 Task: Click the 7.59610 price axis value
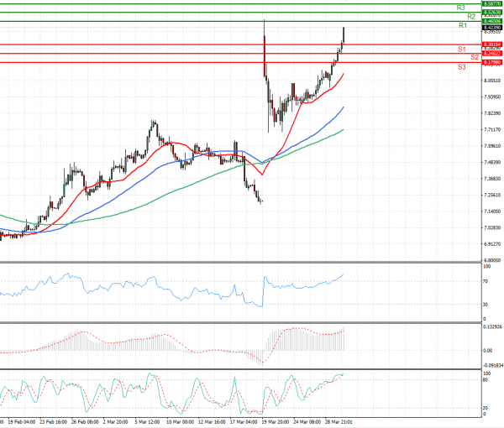point(492,146)
